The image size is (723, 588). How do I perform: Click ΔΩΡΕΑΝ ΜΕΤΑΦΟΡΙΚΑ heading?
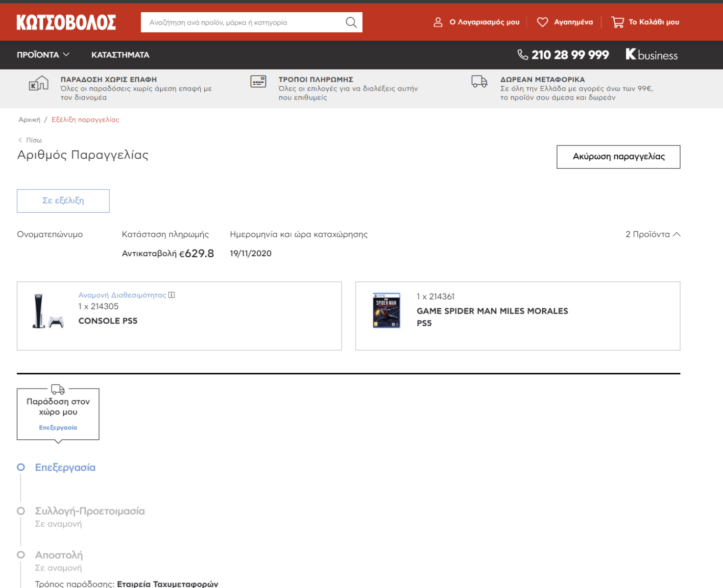[x=543, y=79]
